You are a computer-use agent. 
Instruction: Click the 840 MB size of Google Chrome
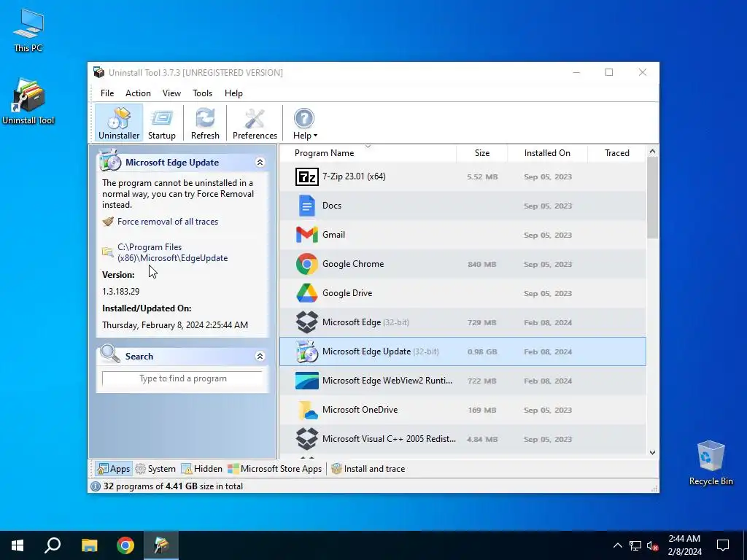coord(481,264)
